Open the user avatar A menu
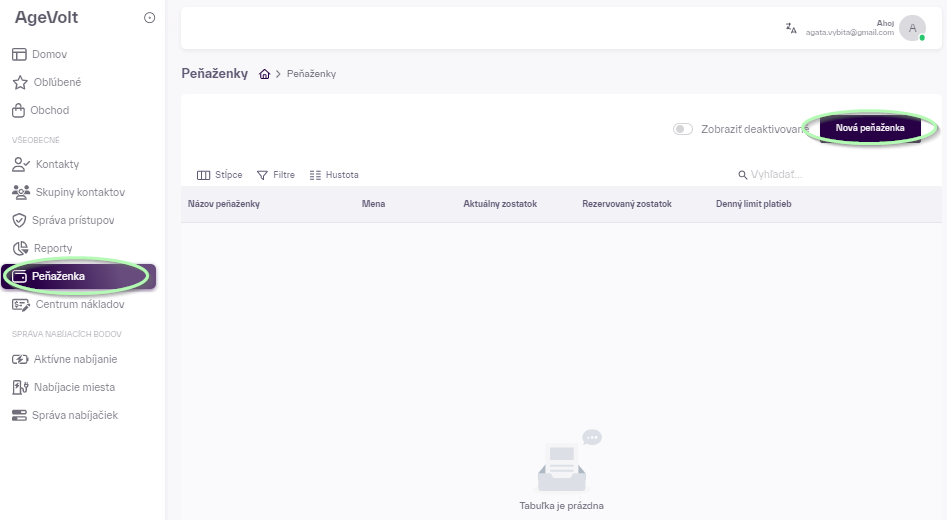947x520 pixels. 913,28
